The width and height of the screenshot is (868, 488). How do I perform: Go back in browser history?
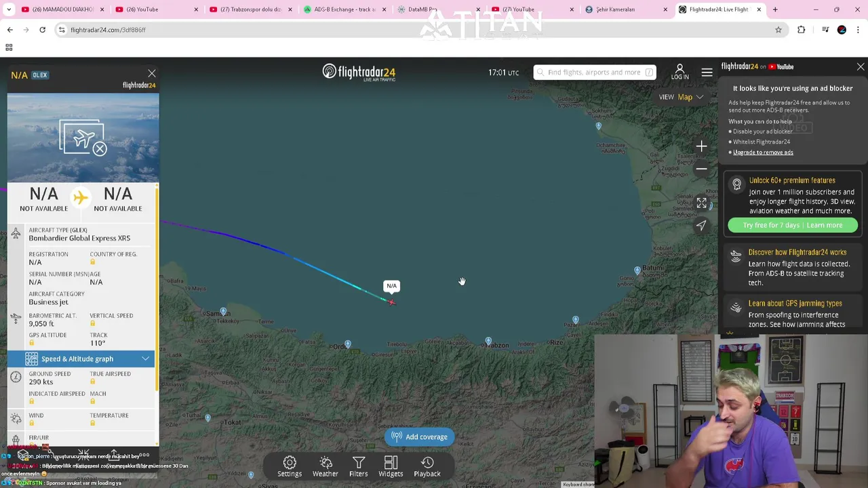(x=10, y=30)
